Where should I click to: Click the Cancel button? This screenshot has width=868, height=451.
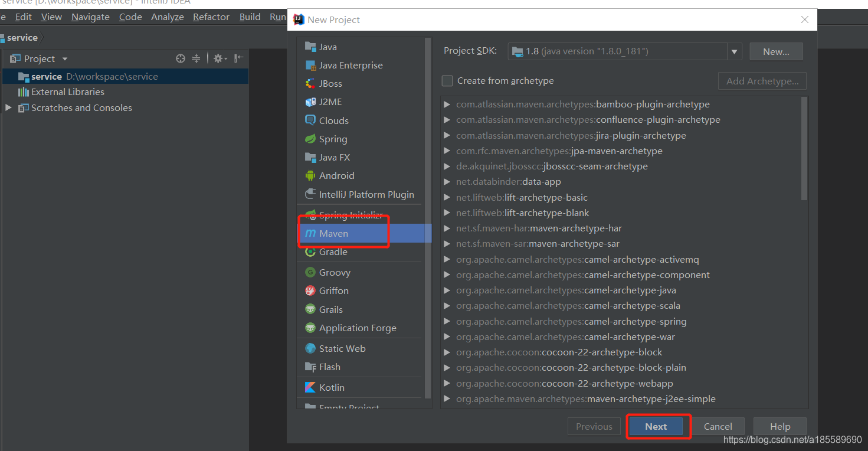pyautogui.click(x=718, y=426)
